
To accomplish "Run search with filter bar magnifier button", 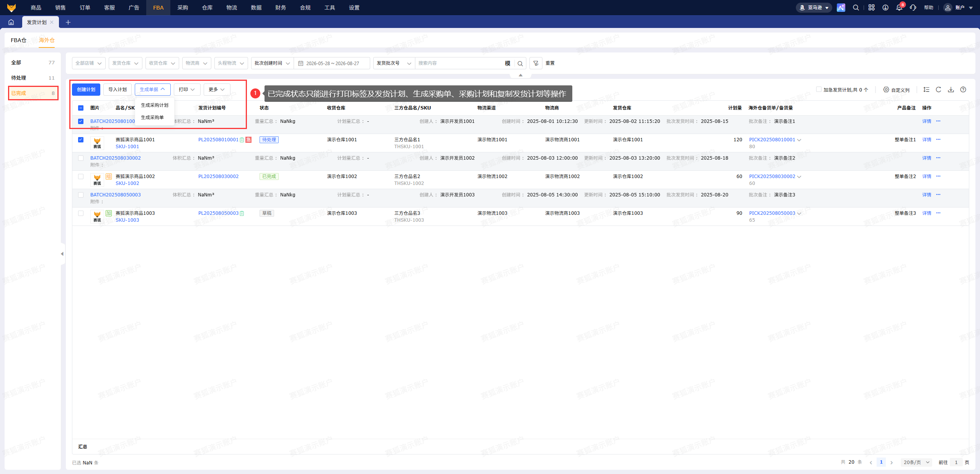I will [x=520, y=64].
